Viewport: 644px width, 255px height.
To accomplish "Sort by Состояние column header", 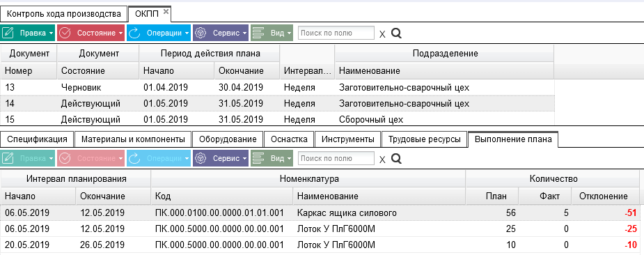I will tap(97, 71).
